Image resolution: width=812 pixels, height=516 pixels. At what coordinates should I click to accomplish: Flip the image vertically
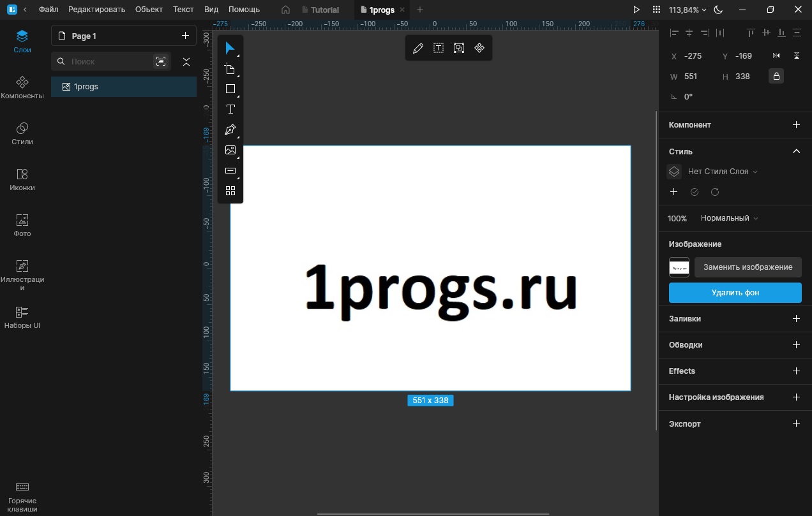click(x=797, y=56)
